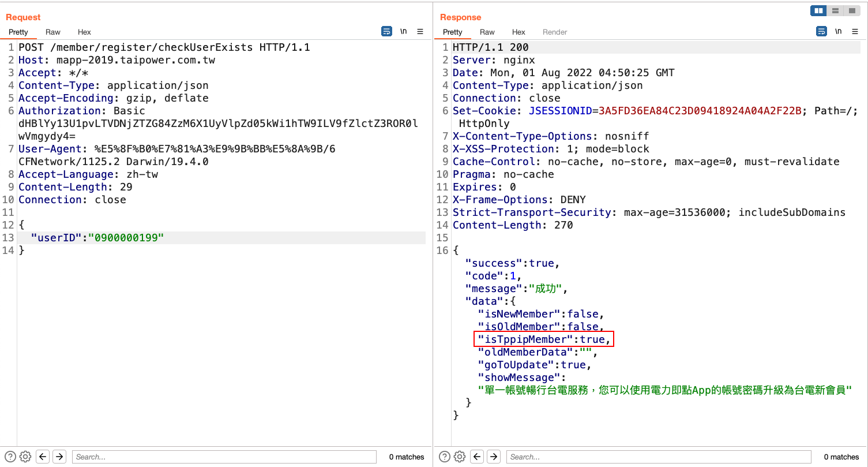Click the JSESSIONID cookie value
This screenshot has height=467, width=868.
pos(700,111)
